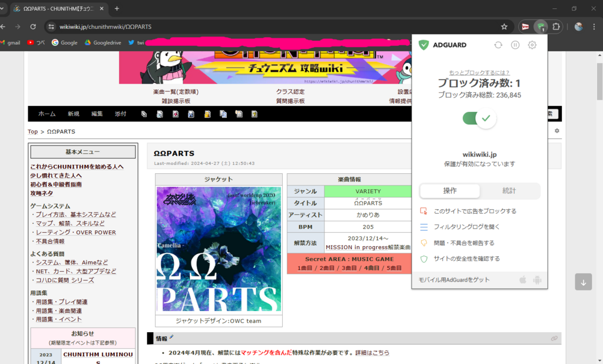Open the Chrome extensions puzzle icon
This screenshot has height=364, width=603.
click(555, 27)
